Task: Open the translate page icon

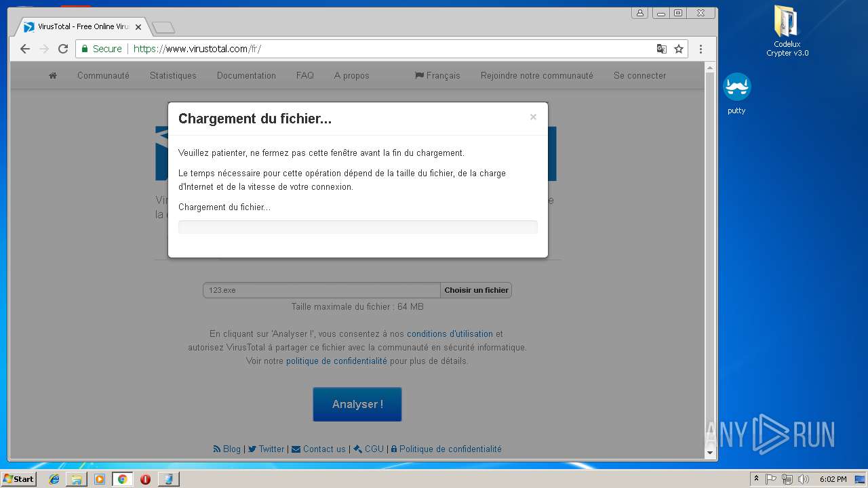Action: pyautogui.click(x=662, y=49)
